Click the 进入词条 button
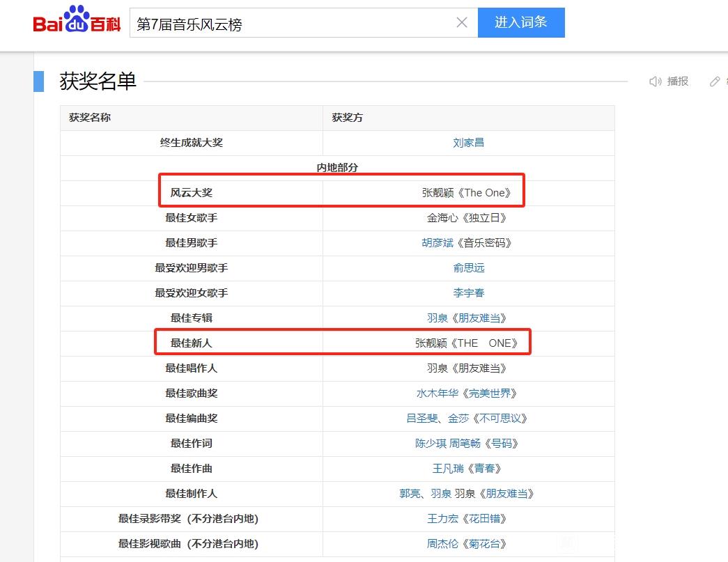Image resolution: width=728 pixels, height=562 pixels. [x=521, y=22]
